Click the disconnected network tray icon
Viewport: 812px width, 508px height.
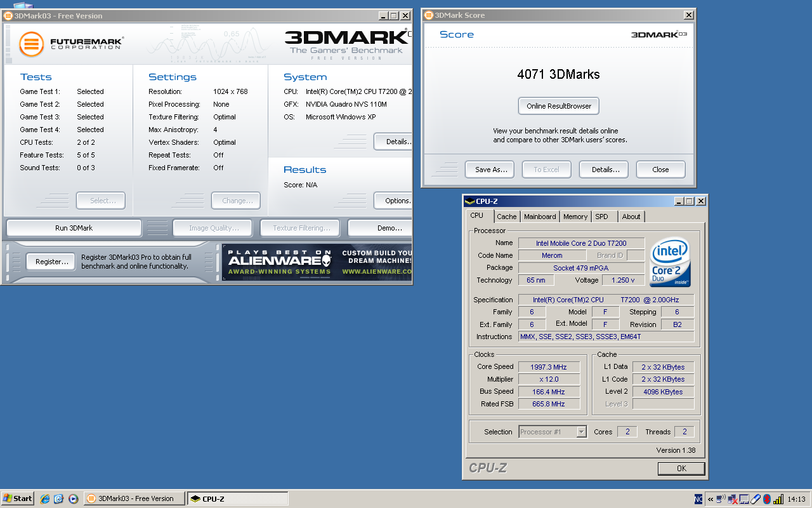coord(733,499)
